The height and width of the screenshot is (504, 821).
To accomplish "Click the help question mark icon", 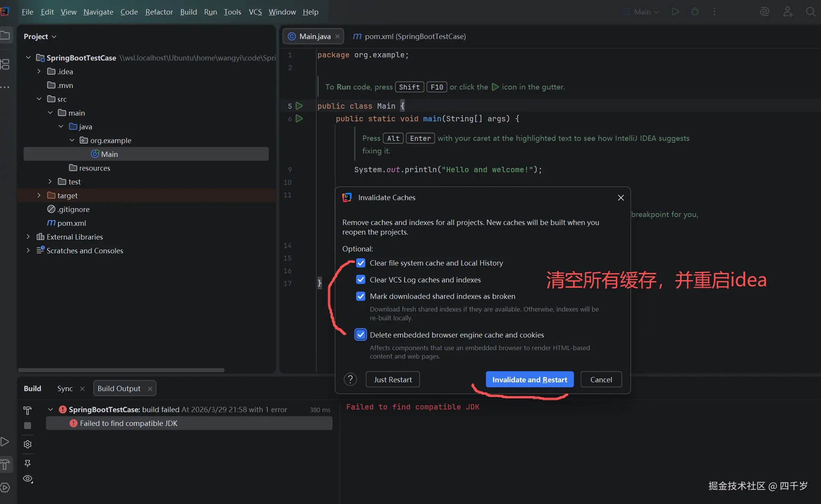I will coord(350,380).
